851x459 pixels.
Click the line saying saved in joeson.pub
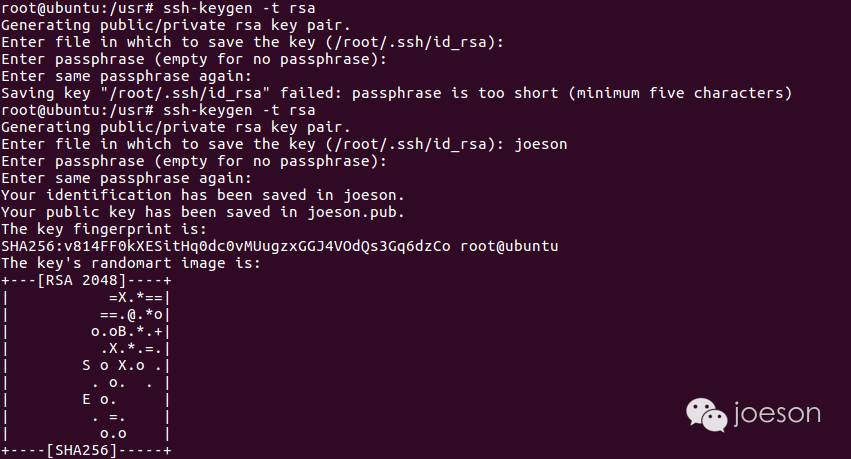click(203, 212)
